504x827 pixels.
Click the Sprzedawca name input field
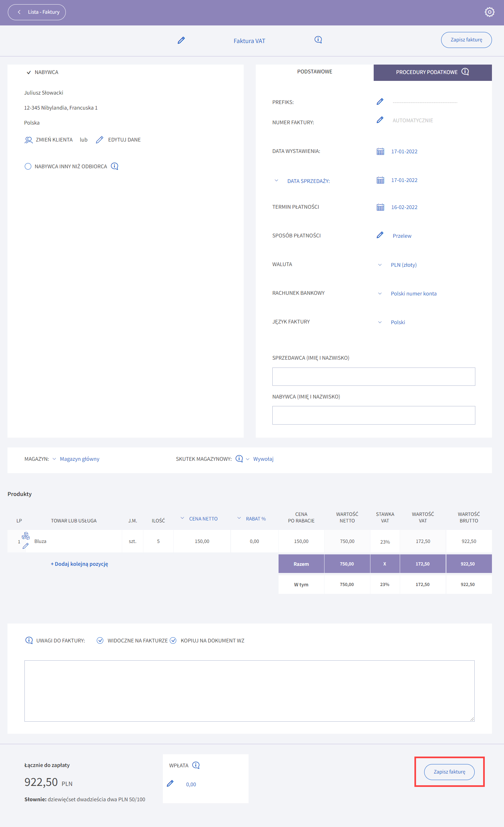tap(373, 377)
